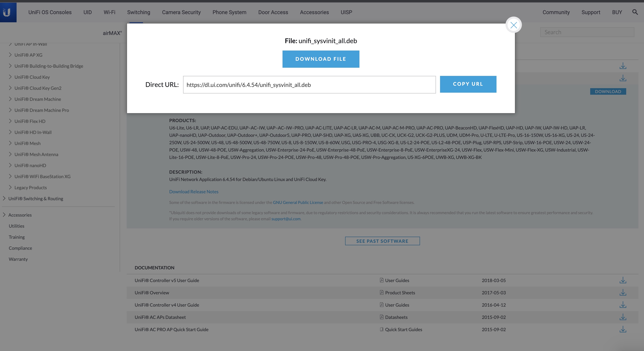Expand UniFi Dream Machine chevron
This screenshot has width=644, height=351.
pyautogui.click(x=10, y=99)
